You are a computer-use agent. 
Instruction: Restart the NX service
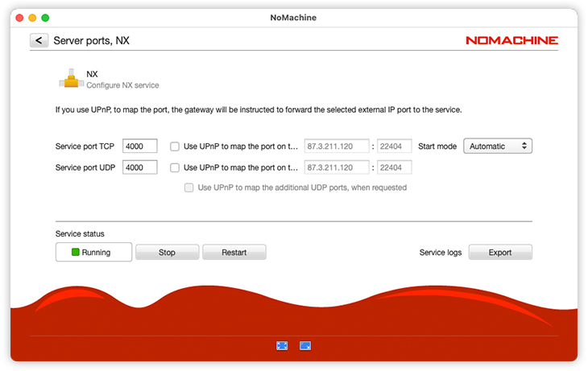(234, 253)
